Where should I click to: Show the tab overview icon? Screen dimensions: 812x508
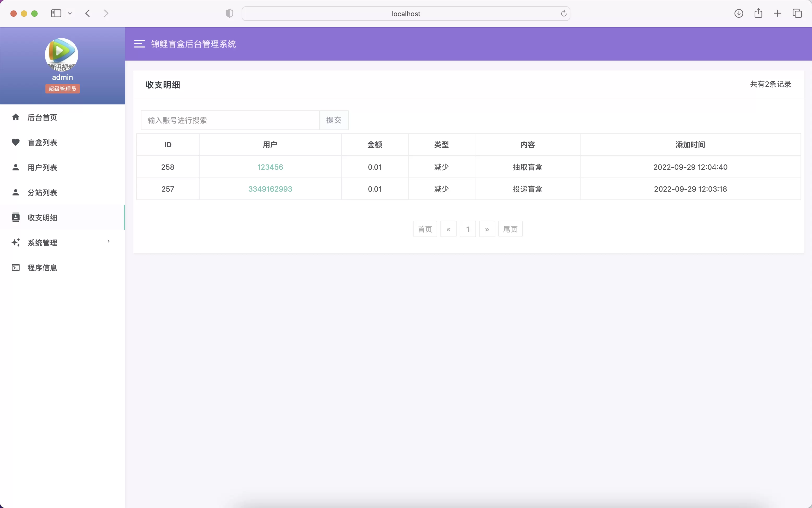click(797, 13)
